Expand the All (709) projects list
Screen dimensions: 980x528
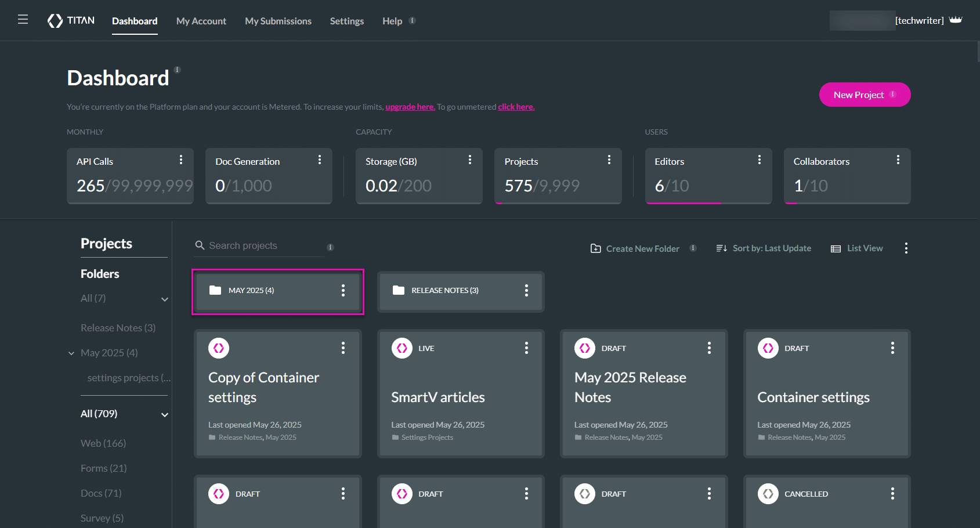coord(165,415)
